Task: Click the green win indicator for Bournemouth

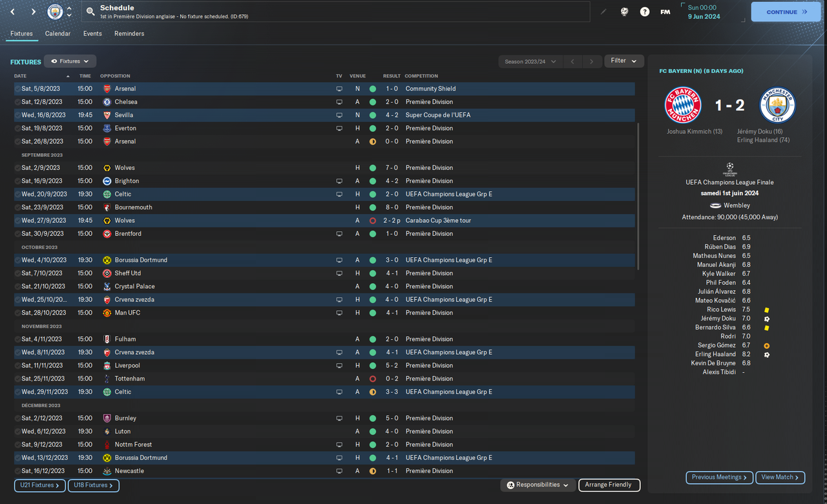Action: coord(373,207)
